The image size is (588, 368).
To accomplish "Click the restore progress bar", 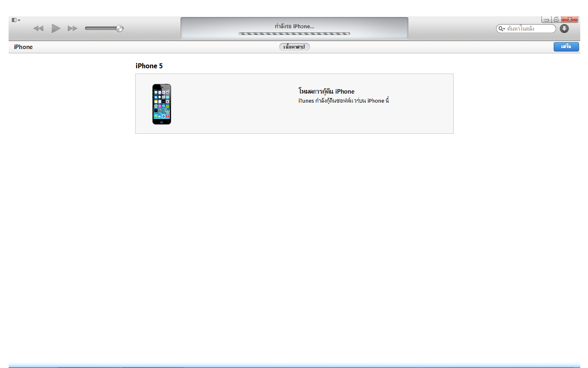I will (x=294, y=34).
